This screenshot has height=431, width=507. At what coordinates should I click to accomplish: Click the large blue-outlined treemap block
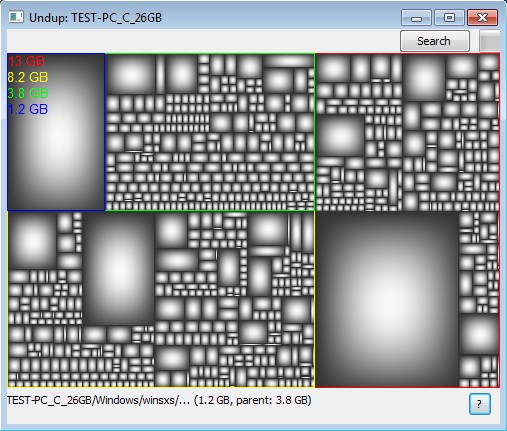point(56,132)
